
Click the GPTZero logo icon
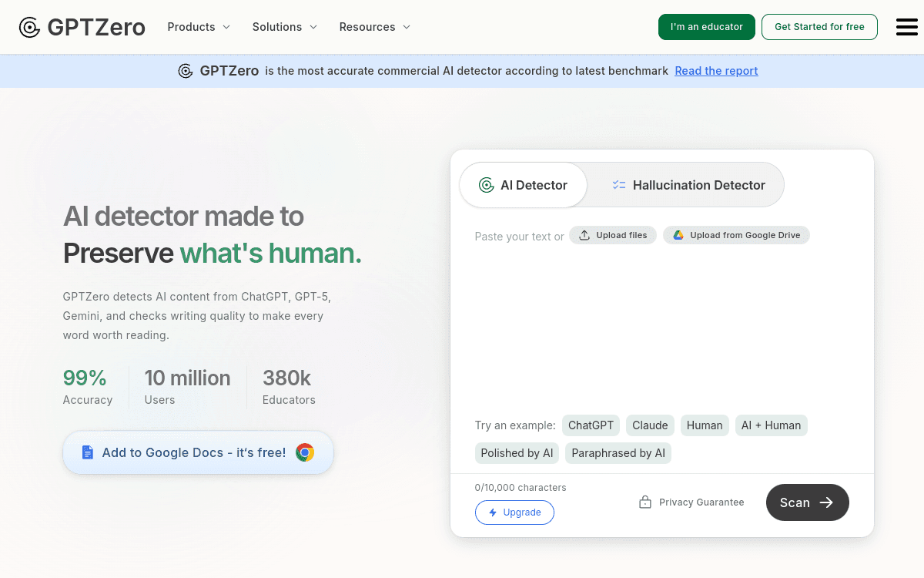click(29, 26)
